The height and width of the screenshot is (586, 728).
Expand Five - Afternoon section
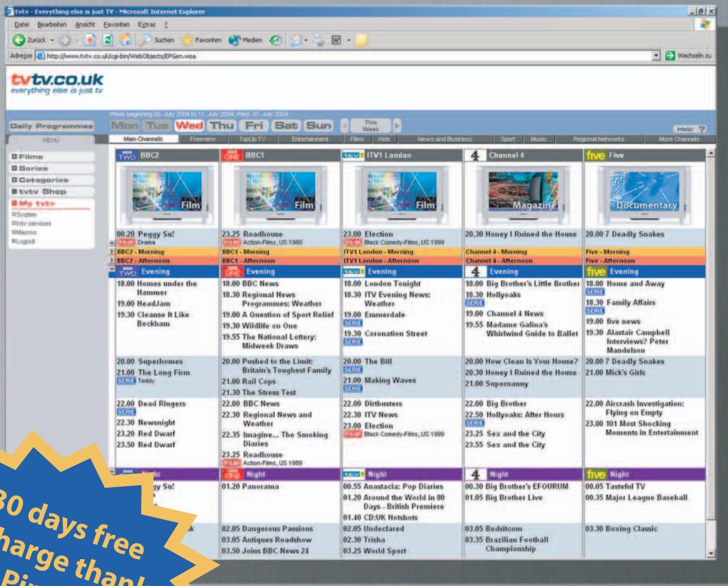(x=645, y=261)
